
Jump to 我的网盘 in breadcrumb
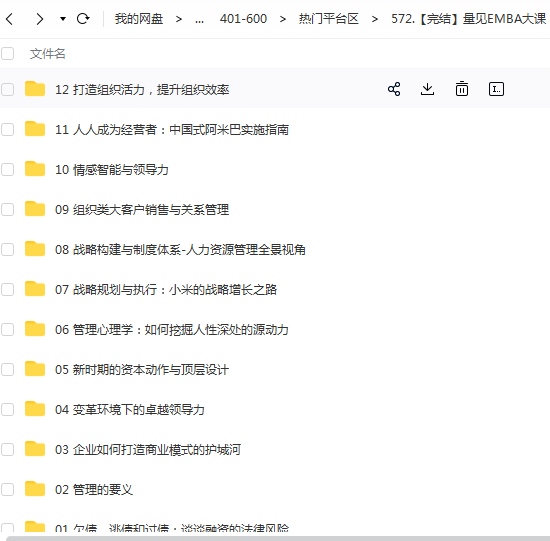pyautogui.click(x=139, y=19)
